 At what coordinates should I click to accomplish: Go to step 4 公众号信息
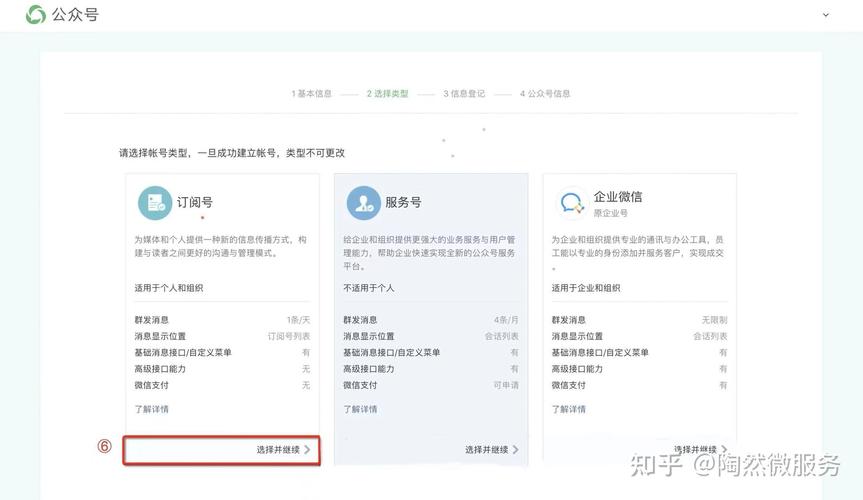pyautogui.click(x=545, y=94)
